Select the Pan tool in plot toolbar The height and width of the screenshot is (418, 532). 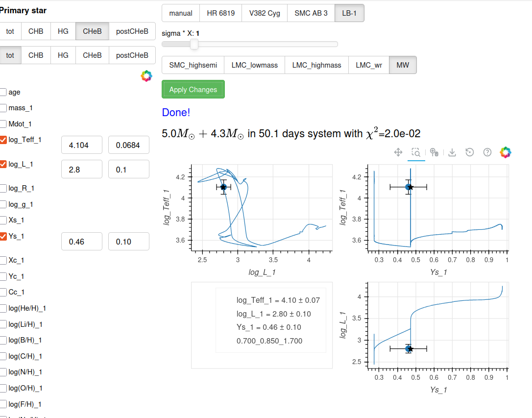398,152
